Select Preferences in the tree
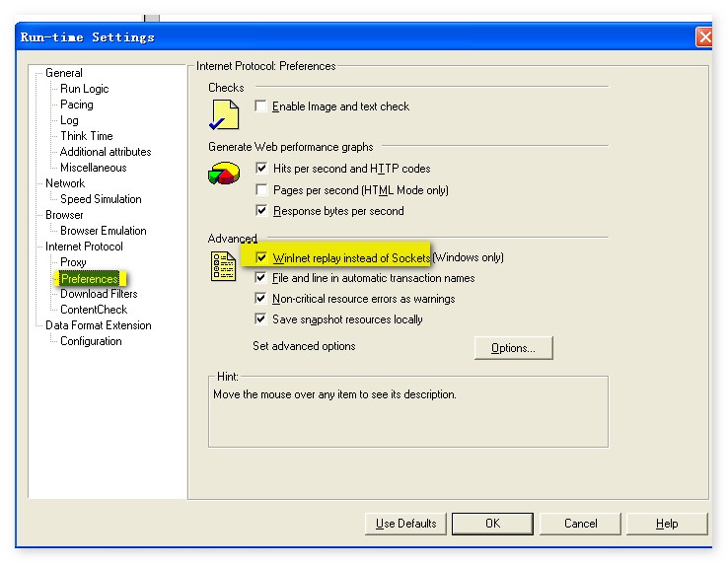Image resolution: width=728 pixels, height=564 pixels. click(90, 278)
